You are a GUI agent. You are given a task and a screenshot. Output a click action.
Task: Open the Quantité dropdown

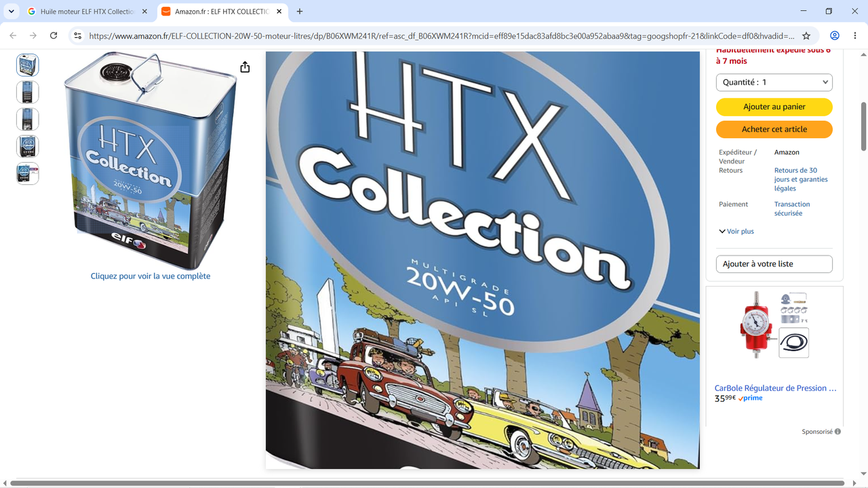pos(774,83)
